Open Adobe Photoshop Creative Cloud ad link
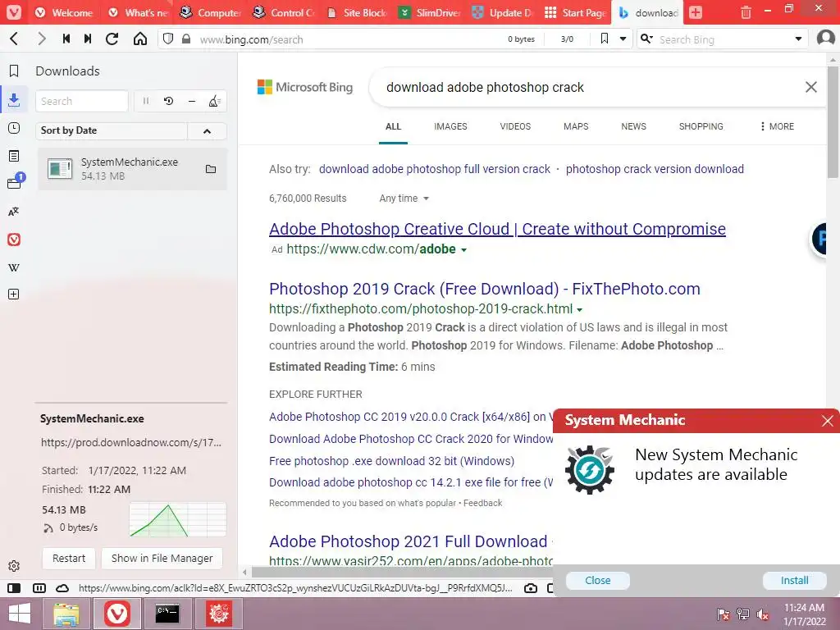 click(498, 229)
